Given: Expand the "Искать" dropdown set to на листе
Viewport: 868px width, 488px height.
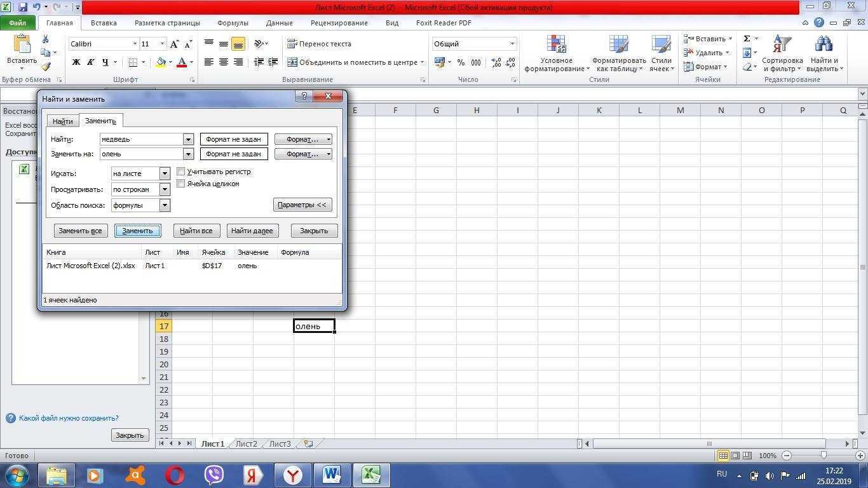Looking at the screenshot, I should 165,173.
